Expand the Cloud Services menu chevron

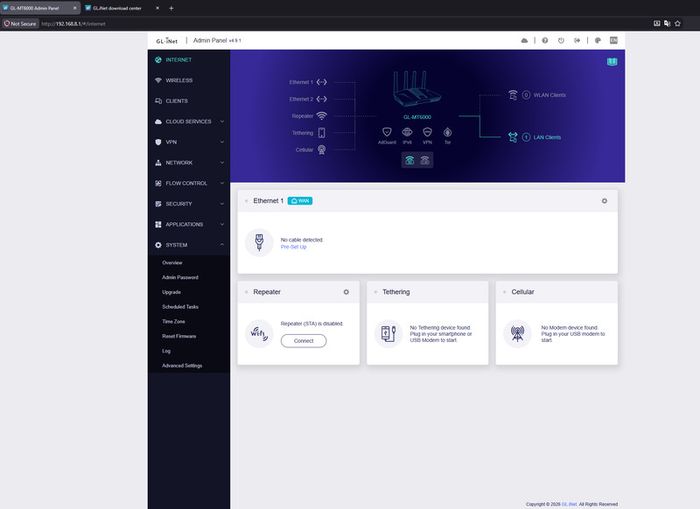pyautogui.click(x=222, y=121)
